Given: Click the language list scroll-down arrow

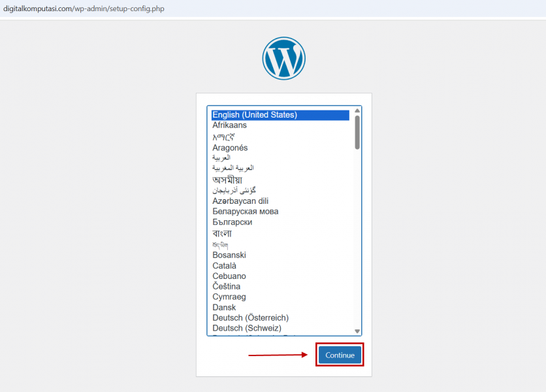Looking at the screenshot, I should coord(357,331).
